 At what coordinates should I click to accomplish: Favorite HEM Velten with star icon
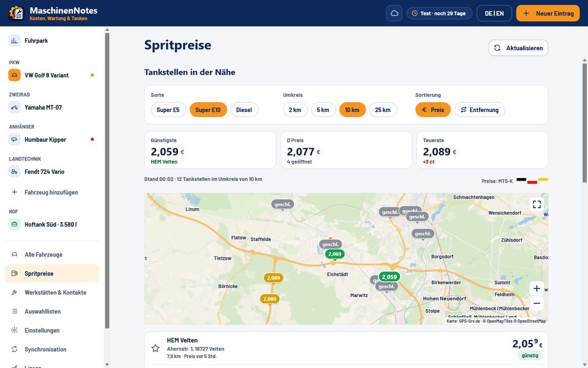click(x=155, y=348)
